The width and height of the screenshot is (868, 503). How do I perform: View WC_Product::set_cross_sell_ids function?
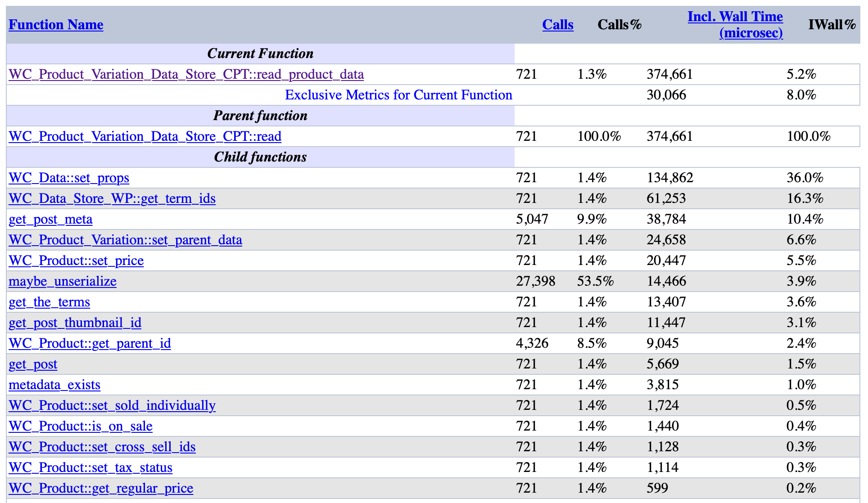102,447
